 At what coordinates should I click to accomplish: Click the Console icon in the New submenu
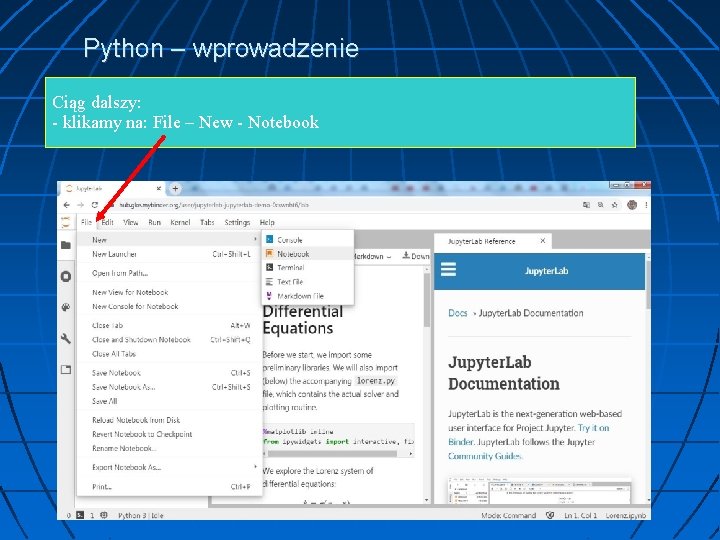(270, 239)
